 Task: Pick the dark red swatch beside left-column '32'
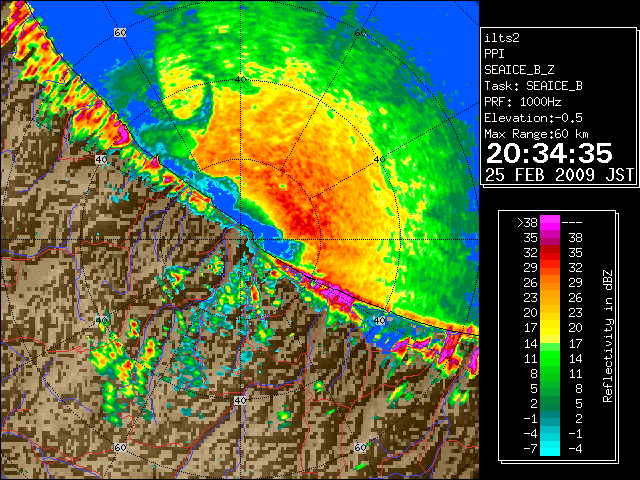click(x=550, y=253)
